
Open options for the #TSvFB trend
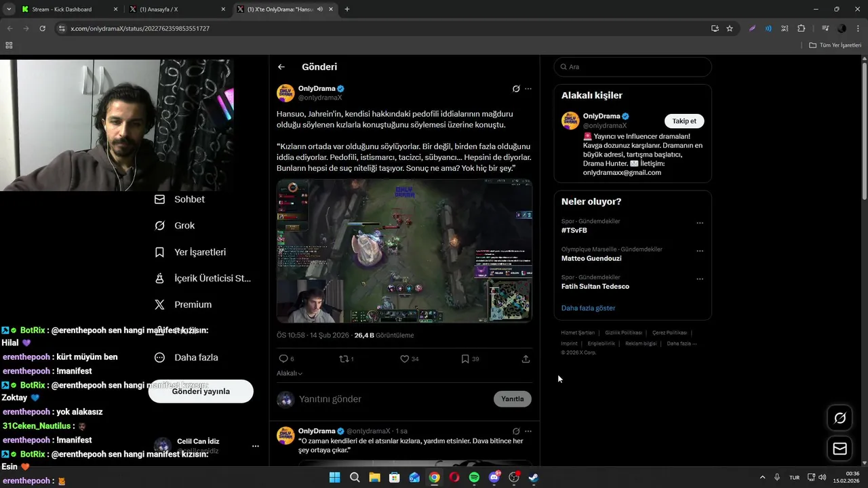(x=700, y=223)
